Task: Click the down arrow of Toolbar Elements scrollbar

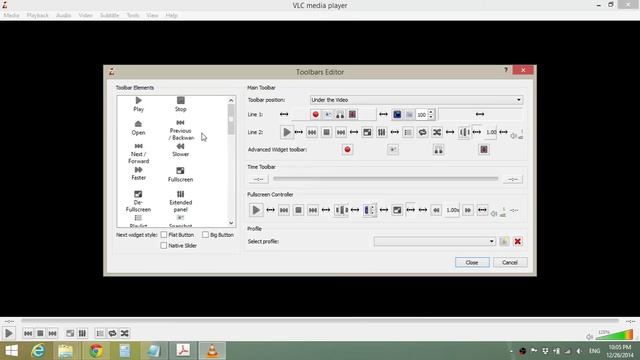Action: (x=231, y=223)
